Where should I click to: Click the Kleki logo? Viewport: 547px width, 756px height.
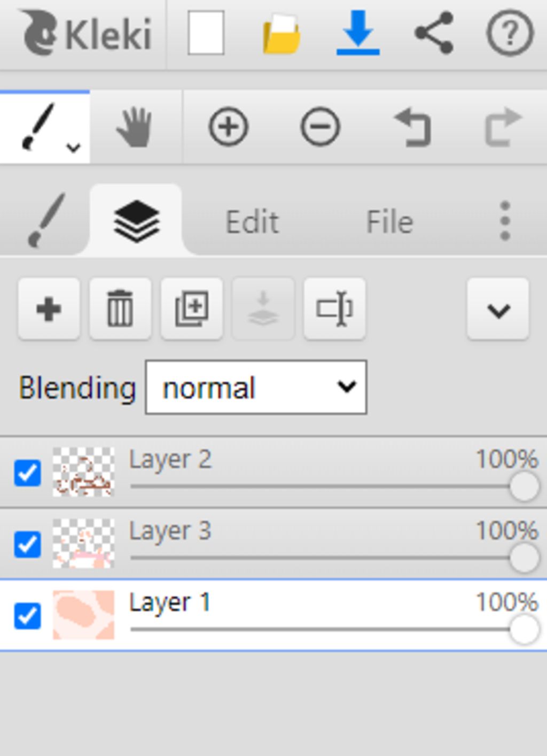(x=87, y=34)
